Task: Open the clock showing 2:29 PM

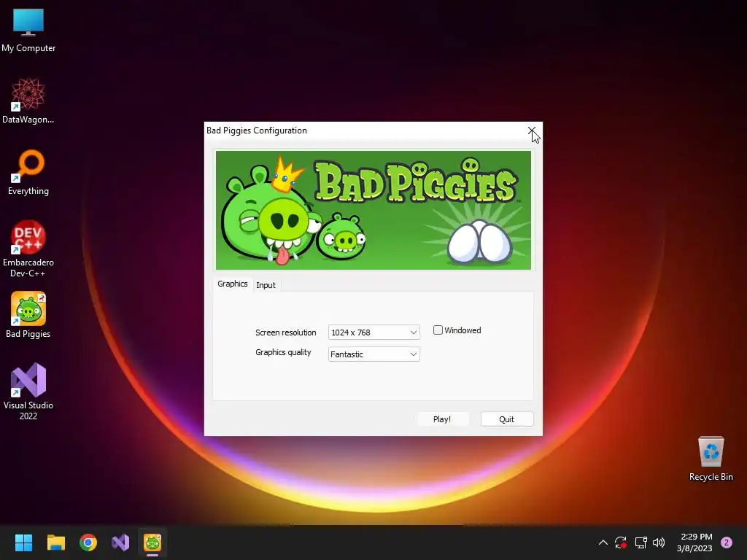Action: tap(694, 542)
